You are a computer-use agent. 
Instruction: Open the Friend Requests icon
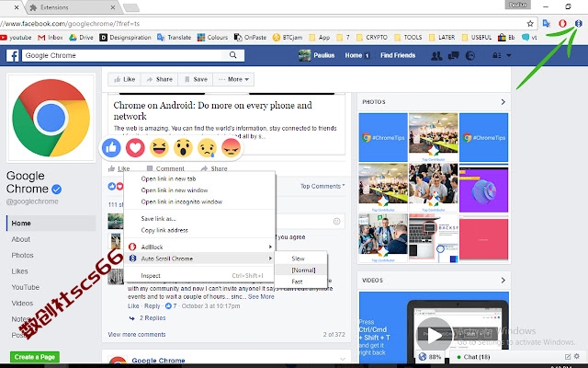pos(436,55)
